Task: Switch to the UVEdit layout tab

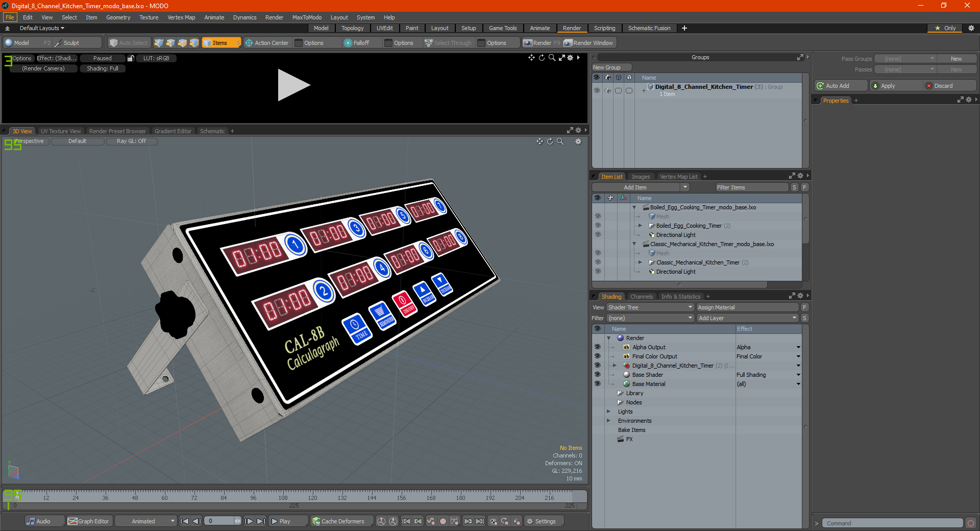Action: (x=384, y=28)
